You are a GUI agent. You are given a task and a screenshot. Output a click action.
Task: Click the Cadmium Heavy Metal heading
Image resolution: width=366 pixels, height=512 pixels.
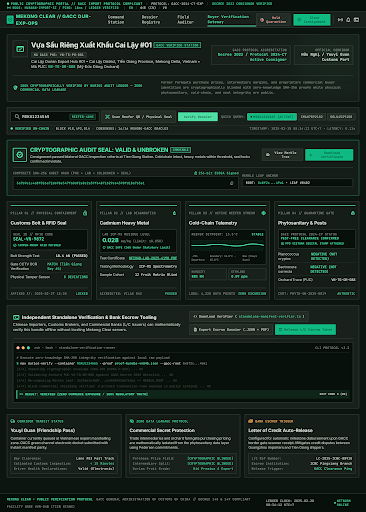124,223
